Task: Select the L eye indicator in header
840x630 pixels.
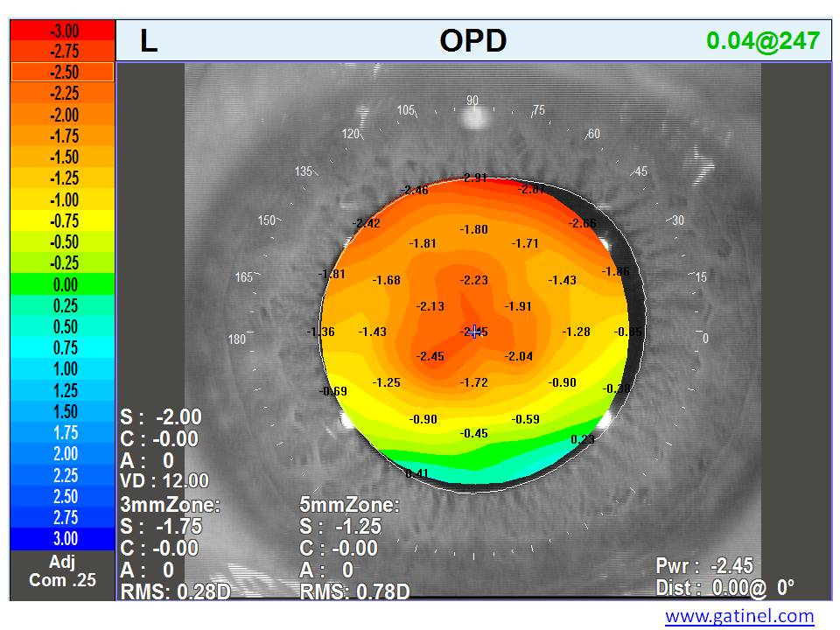Action: [149, 42]
